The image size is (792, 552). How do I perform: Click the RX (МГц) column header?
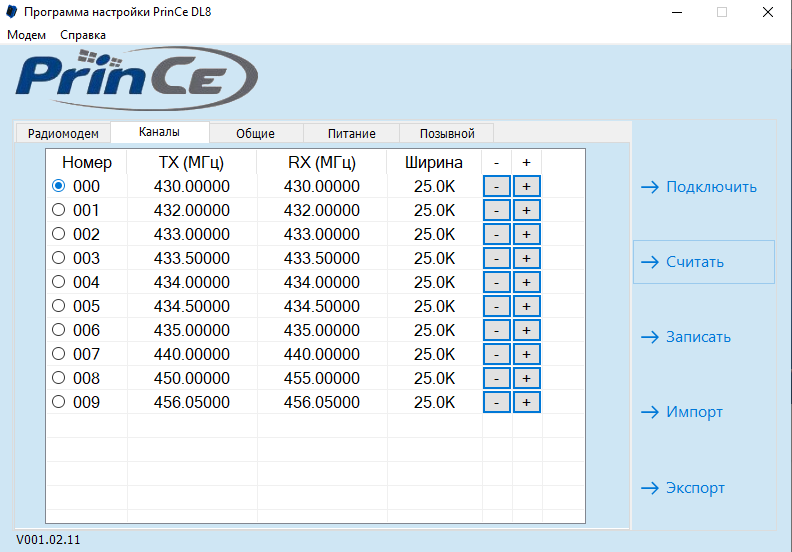point(322,162)
